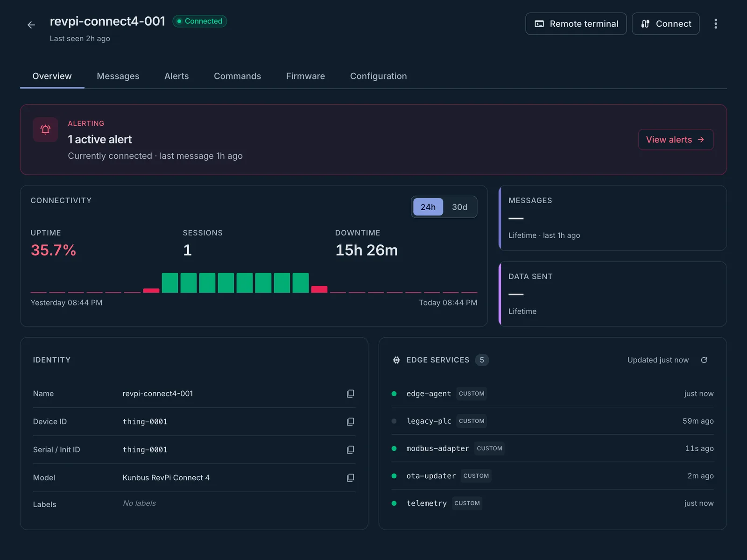
Task: Select the ota-updater service name
Action: pos(431,476)
